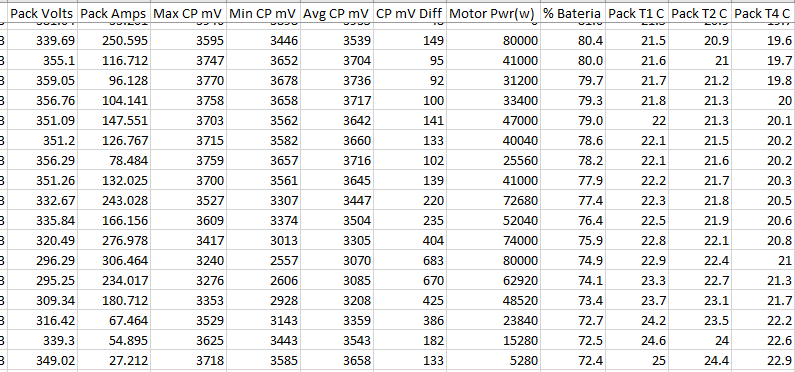Click motor power cell showing 72680
795x372 pixels.
click(493, 201)
